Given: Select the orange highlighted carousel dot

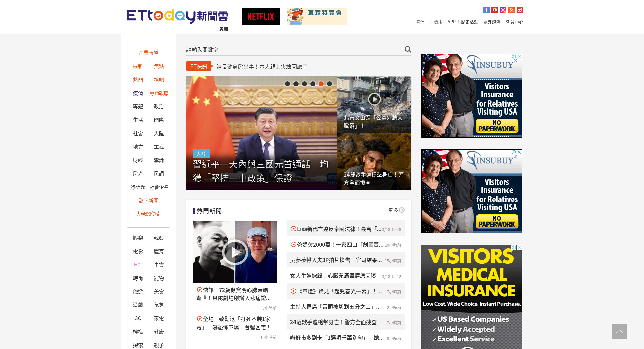Looking at the screenshot, I should click(x=321, y=84).
